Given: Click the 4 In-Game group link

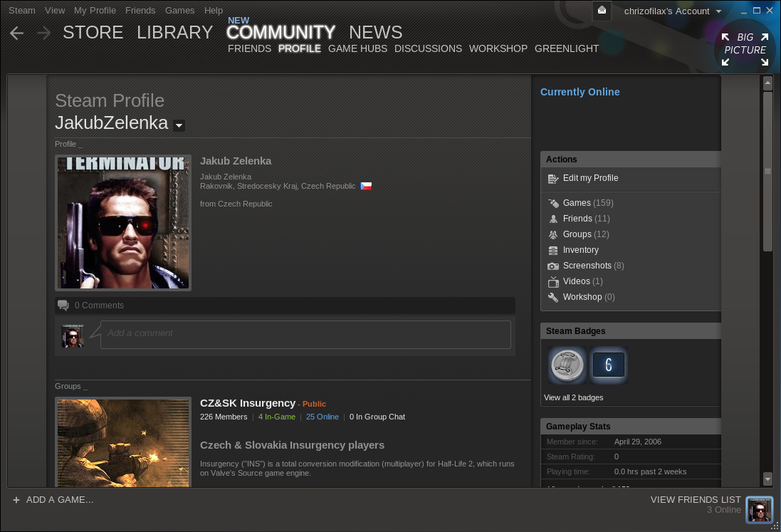Looking at the screenshot, I should click(x=276, y=417).
